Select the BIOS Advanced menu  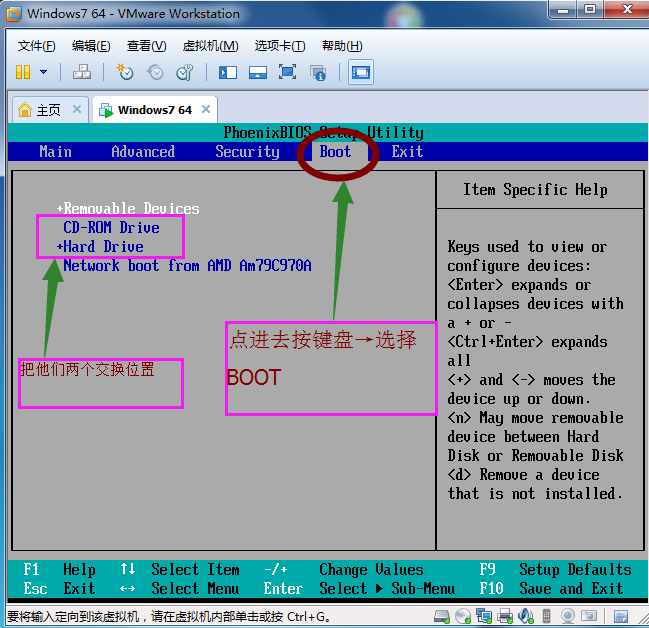pos(143,152)
